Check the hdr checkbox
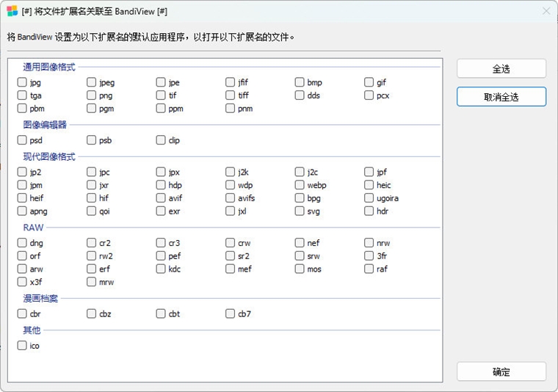Viewport: 558px width, 392px height. (x=369, y=211)
